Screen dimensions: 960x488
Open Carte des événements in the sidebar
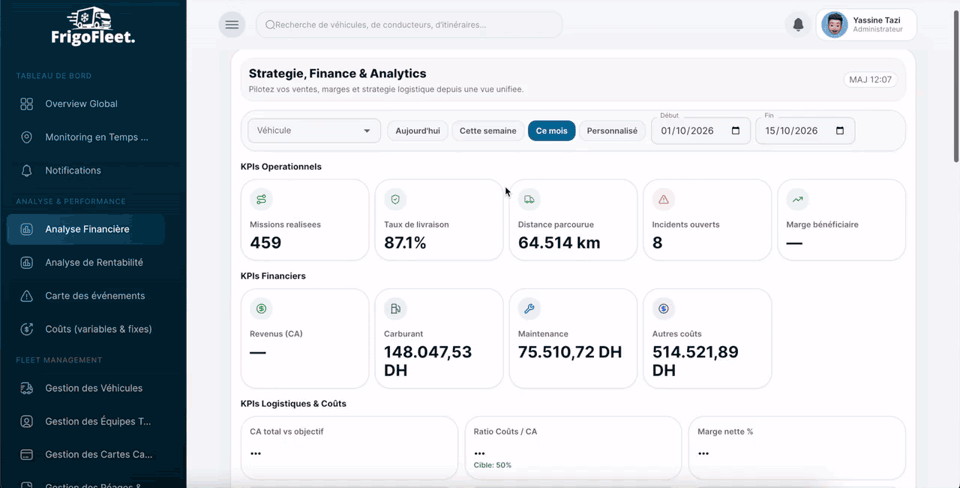click(x=86, y=296)
